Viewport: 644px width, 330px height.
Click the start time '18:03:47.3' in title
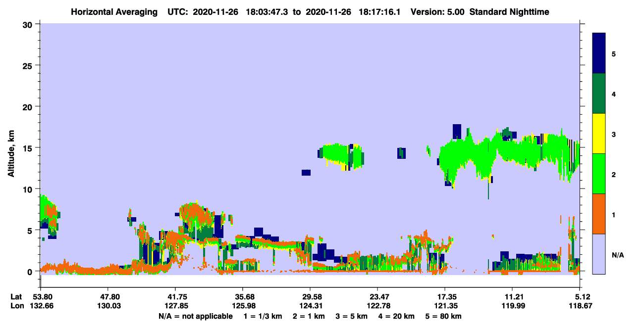[268, 12]
